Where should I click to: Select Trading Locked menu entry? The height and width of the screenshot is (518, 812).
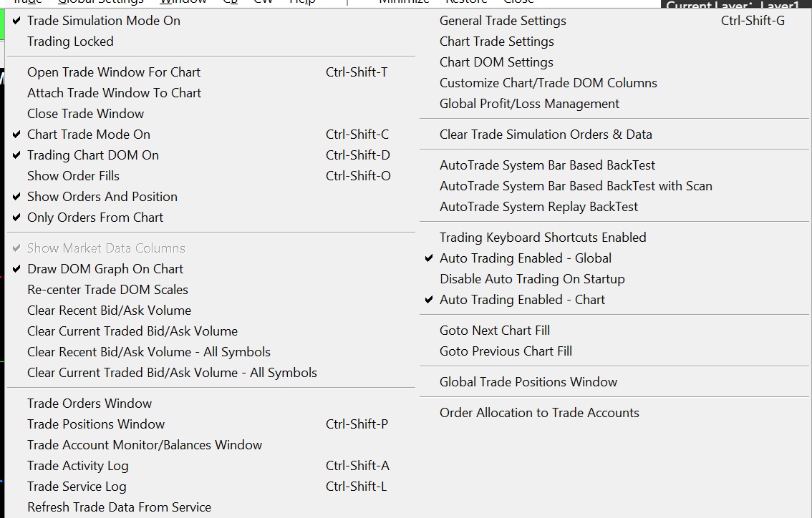[x=70, y=41]
